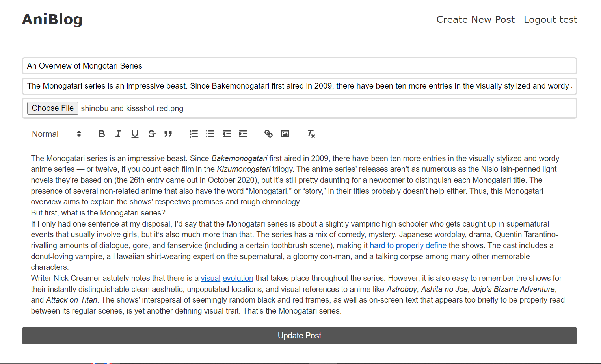Image resolution: width=601 pixels, height=364 pixels.
Task: Toggle bold formatting in the editor
Action: pyautogui.click(x=102, y=134)
